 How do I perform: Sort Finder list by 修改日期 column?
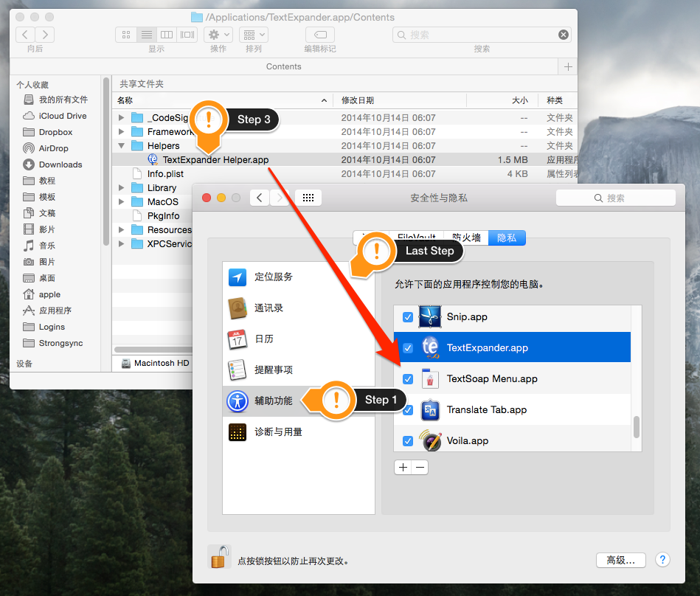(x=400, y=100)
